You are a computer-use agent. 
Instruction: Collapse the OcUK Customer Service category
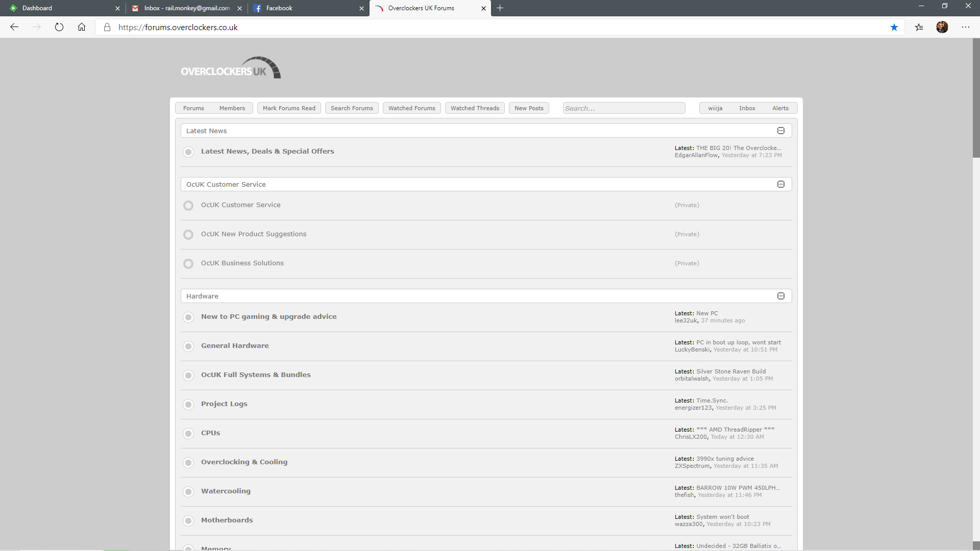(781, 185)
